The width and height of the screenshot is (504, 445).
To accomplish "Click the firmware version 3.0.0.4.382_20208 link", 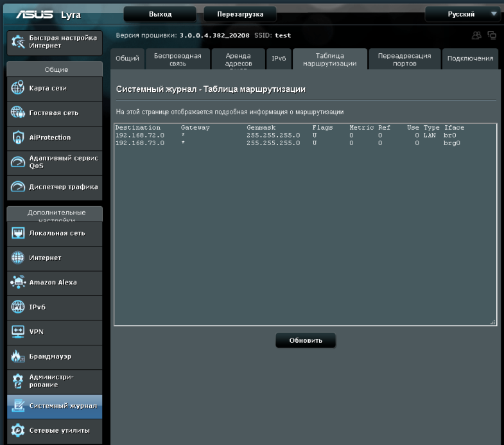I will [214, 35].
